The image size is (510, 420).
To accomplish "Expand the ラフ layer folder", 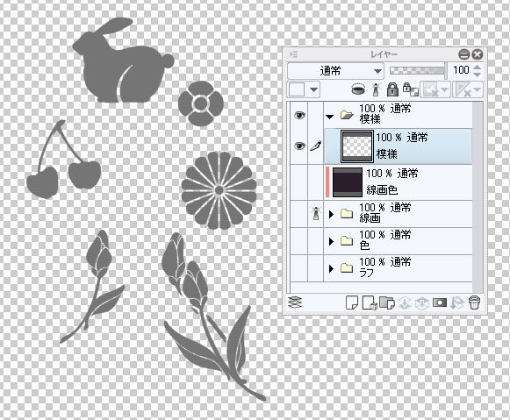I will [x=332, y=268].
